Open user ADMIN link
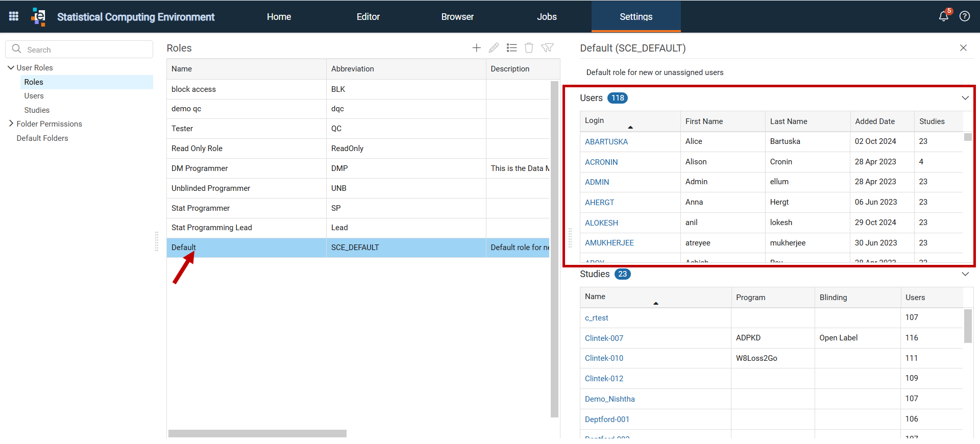Image resolution: width=980 pixels, height=444 pixels. click(597, 182)
